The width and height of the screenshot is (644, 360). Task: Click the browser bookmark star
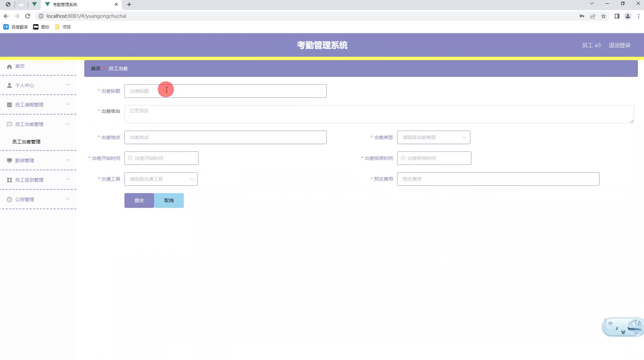click(x=604, y=16)
